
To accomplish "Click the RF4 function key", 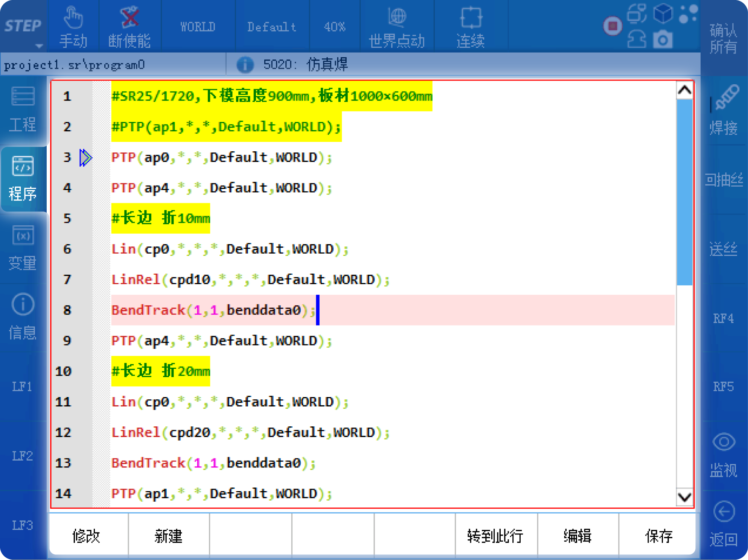I will tap(724, 318).
